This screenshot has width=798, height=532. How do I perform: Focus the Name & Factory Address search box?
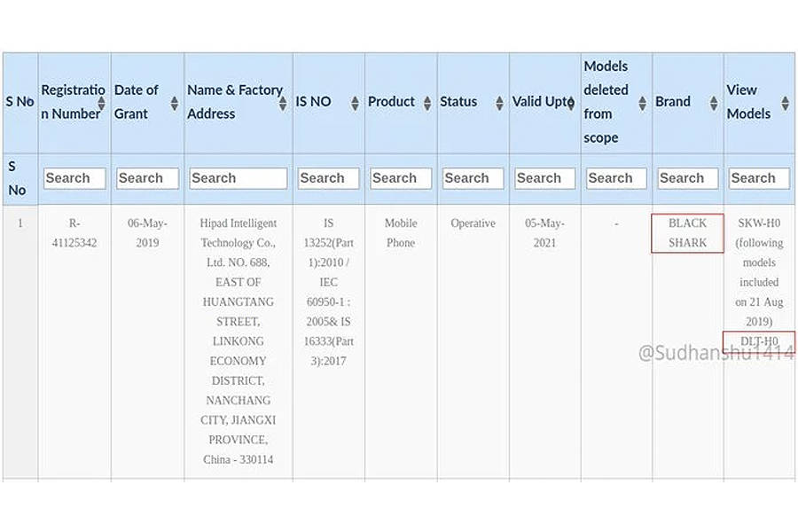(239, 178)
